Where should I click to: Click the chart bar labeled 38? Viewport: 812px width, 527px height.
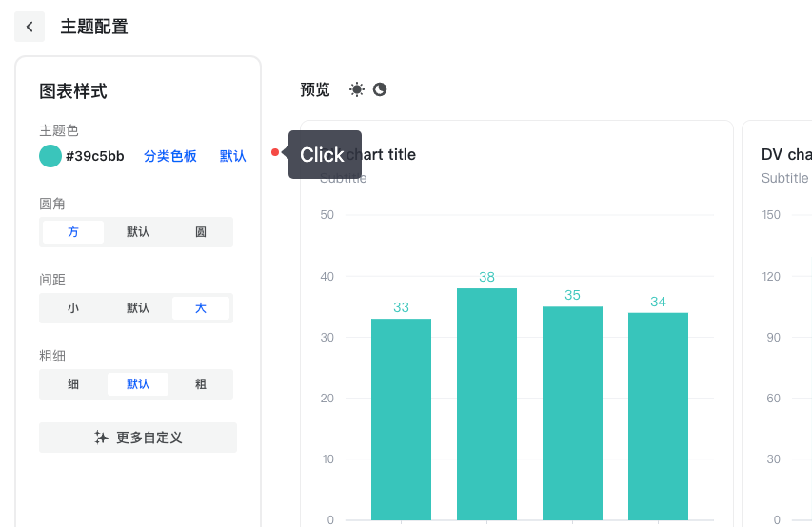click(x=486, y=404)
